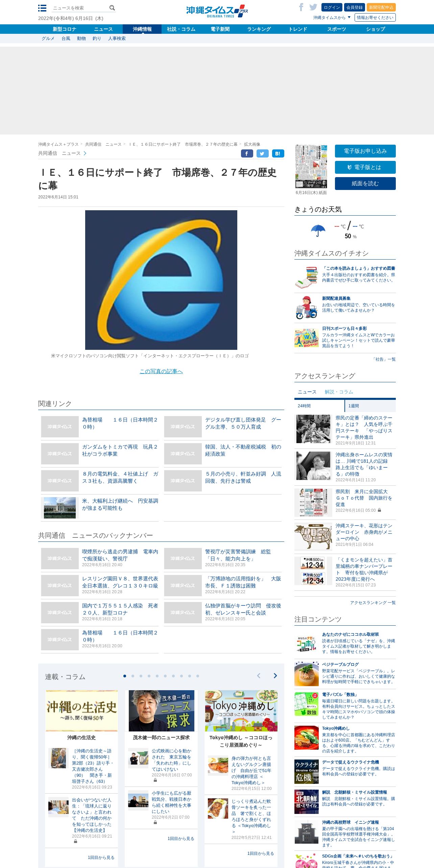
Task: Expand 共同通信 ニュース chevron link
Action: [x=63, y=153]
